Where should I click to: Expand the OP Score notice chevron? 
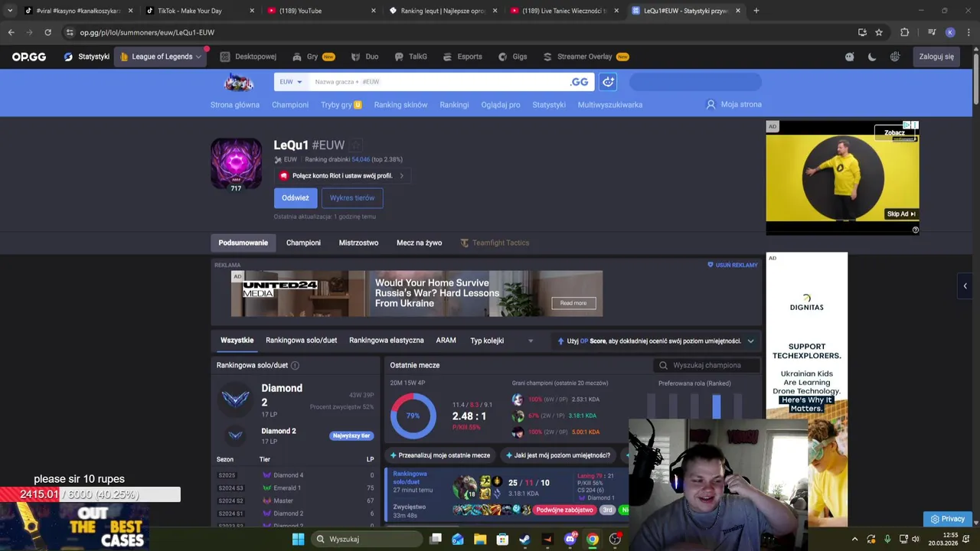tap(750, 341)
